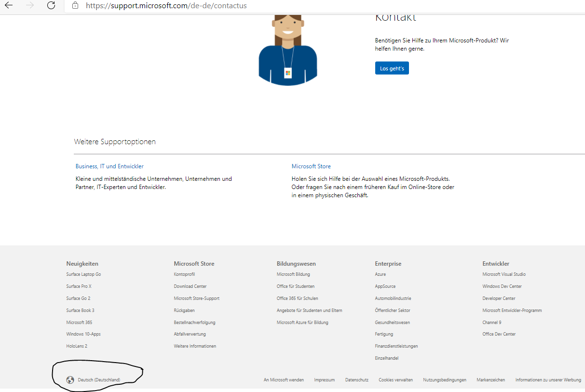Open Surface Book 3 link
The image size is (585, 392).
pos(81,311)
